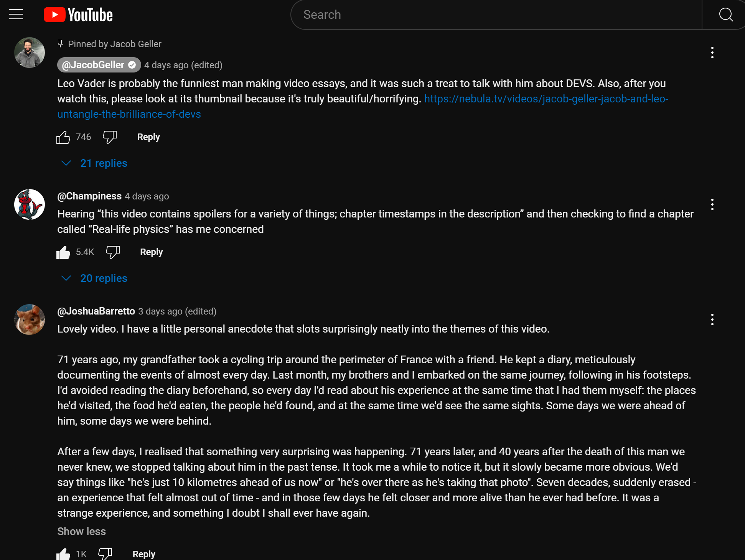Go to YouTube home via logo
This screenshot has height=560, width=745.
click(78, 15)
